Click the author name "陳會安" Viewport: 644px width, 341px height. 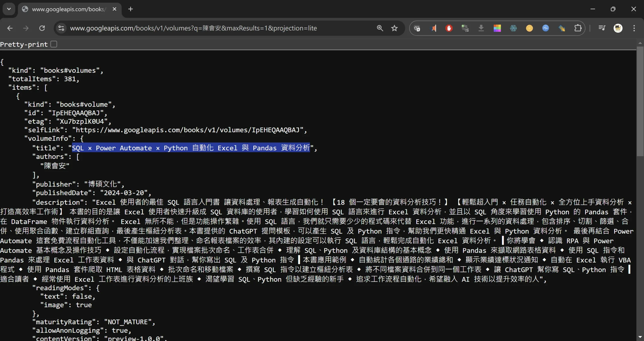coord(55,166)
